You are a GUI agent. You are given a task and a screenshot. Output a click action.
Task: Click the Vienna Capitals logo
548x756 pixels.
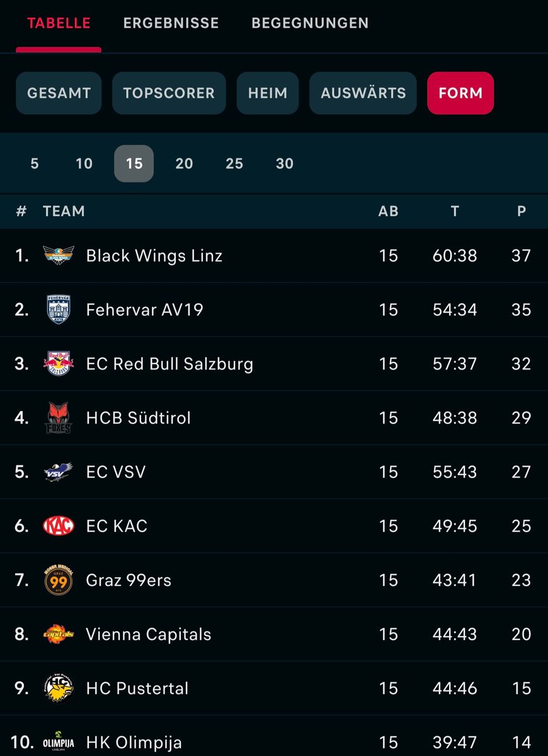pyautogui.click(x=59, y=634)
